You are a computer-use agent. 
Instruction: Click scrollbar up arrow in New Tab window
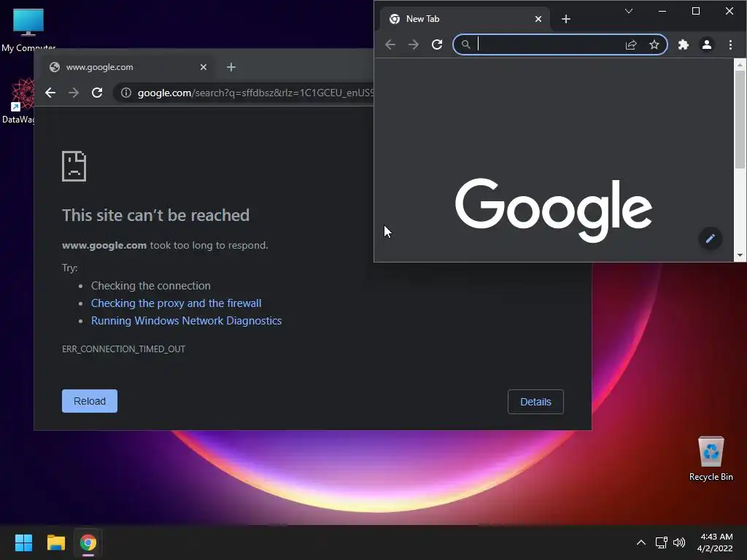click(x=740, y=64)
